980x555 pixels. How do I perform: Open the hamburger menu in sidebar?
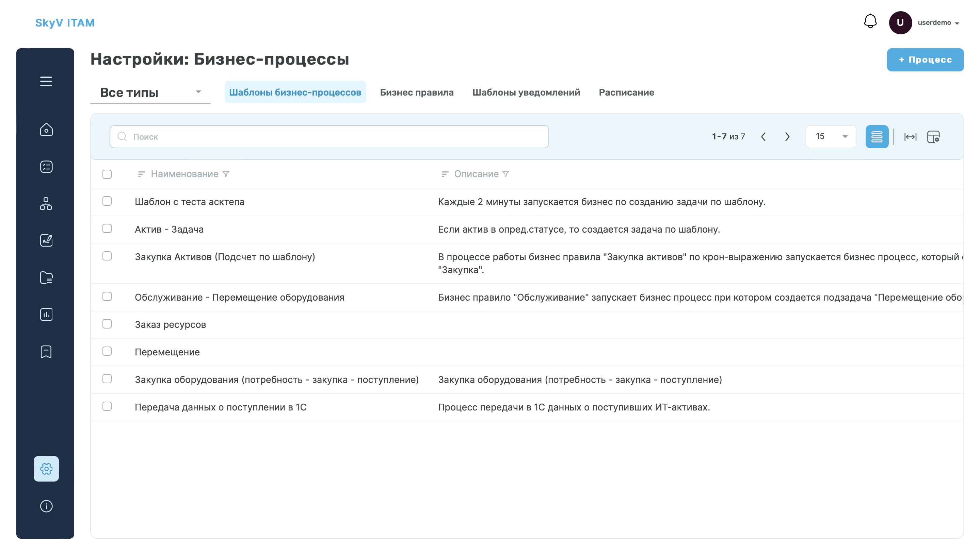[46, 81]
